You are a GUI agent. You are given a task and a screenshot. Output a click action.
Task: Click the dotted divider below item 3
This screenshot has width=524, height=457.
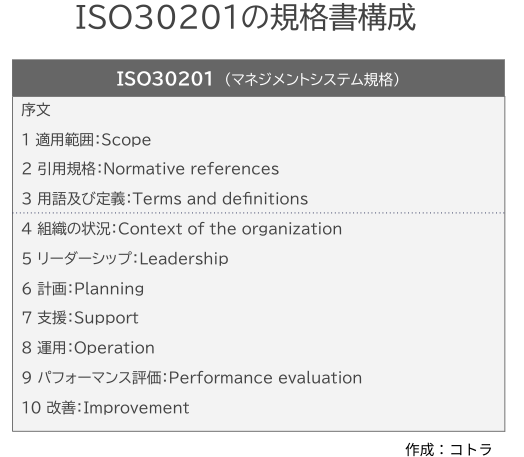[258, 212]
